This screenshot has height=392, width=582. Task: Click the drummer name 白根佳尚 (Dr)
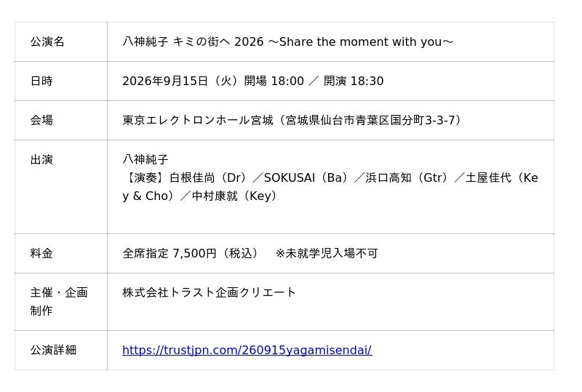click(208, 177)
